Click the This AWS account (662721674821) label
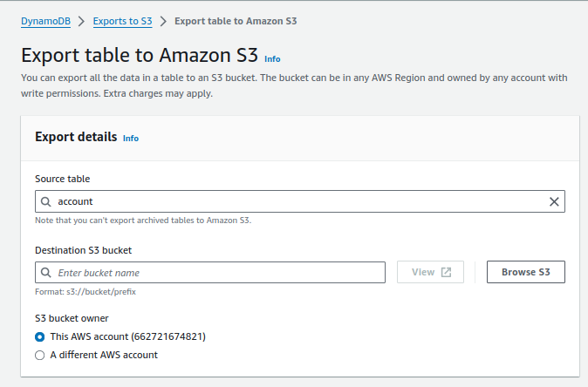Image resolution: width=588 pixels, height=387 pixels. tap(128, 336)
